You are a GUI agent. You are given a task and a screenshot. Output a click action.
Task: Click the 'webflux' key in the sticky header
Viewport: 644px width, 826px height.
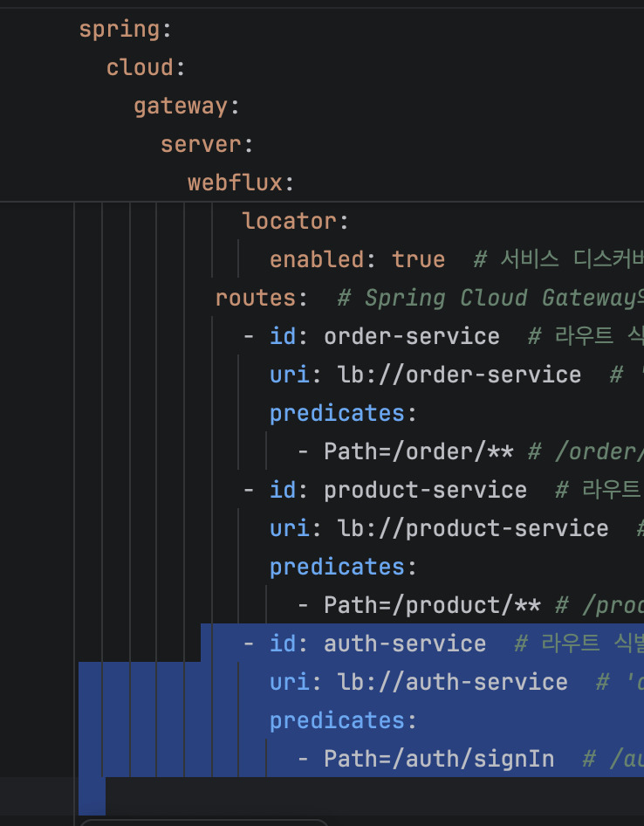coord(235,182)
